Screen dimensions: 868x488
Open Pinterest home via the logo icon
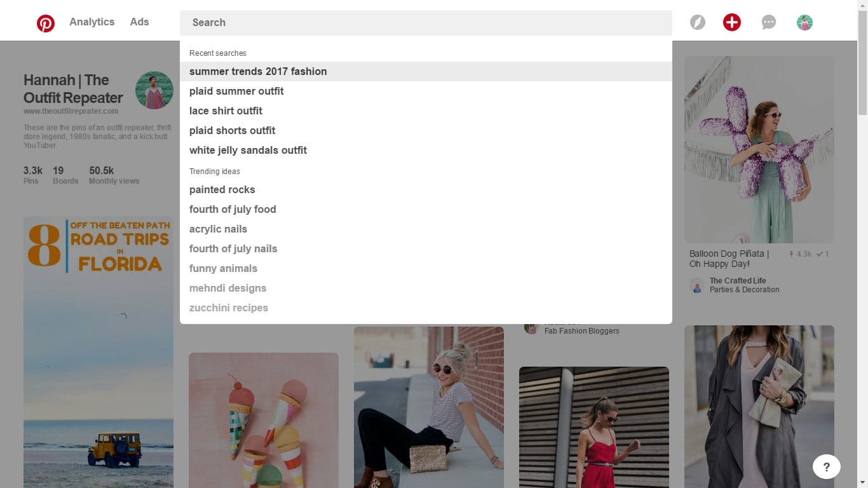coord(45,22)
